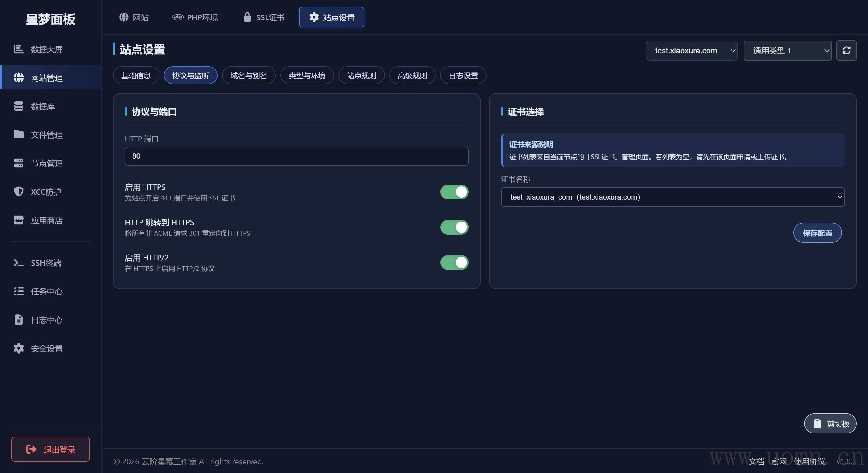
Task: Click the 退出登录 logout button
Action: click(51, 449)
